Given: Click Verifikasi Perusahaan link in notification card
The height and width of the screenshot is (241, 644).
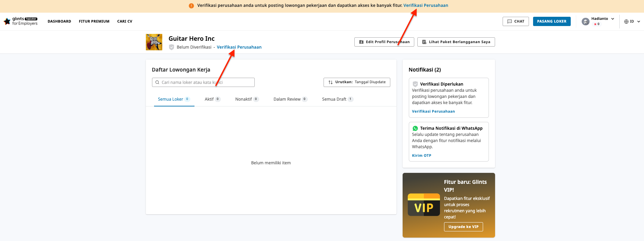Looking at the screenshot, I should point(433,111).
